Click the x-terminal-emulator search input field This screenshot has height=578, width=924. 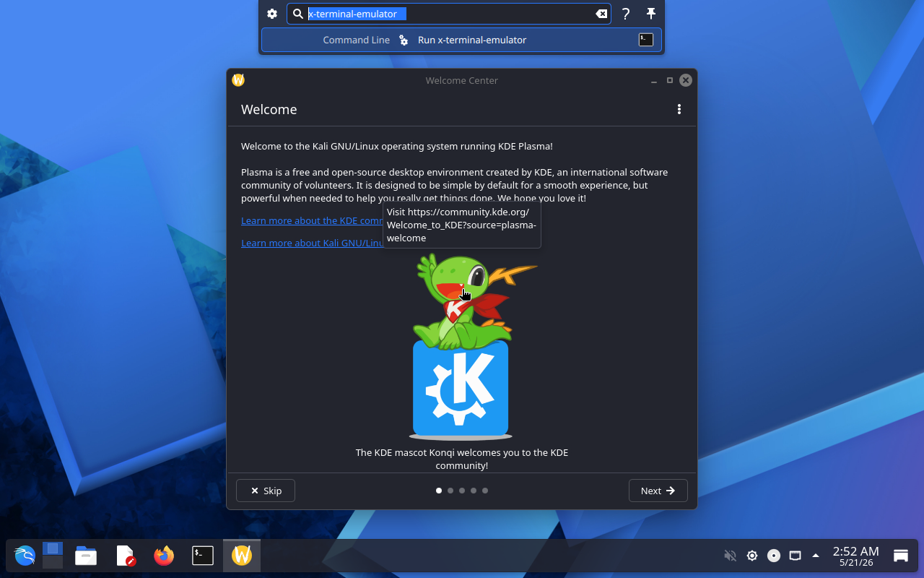448,14
